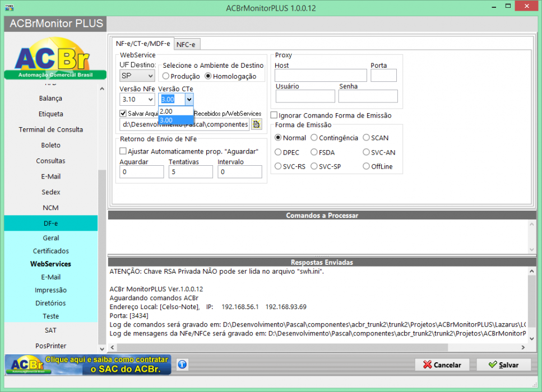Click Respostas Enviadas horizontal scrollbar thumb

(x=282, y=347)
